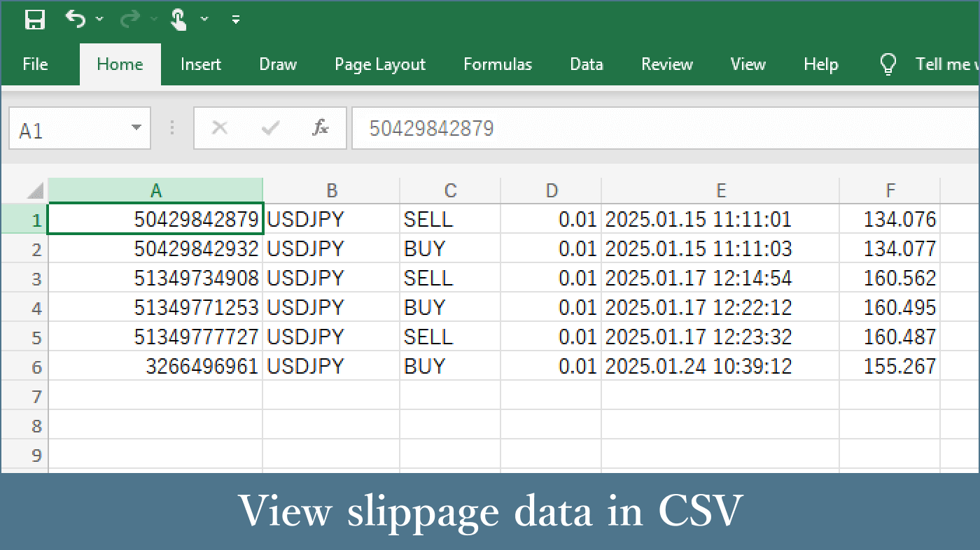This screenshot has width=980, height=550.
Task: Click the Undo arrow icon
Action: click(75, 19)
